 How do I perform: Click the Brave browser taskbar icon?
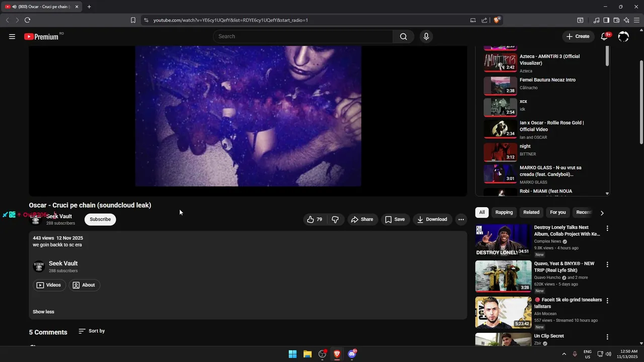coord(337,354)
